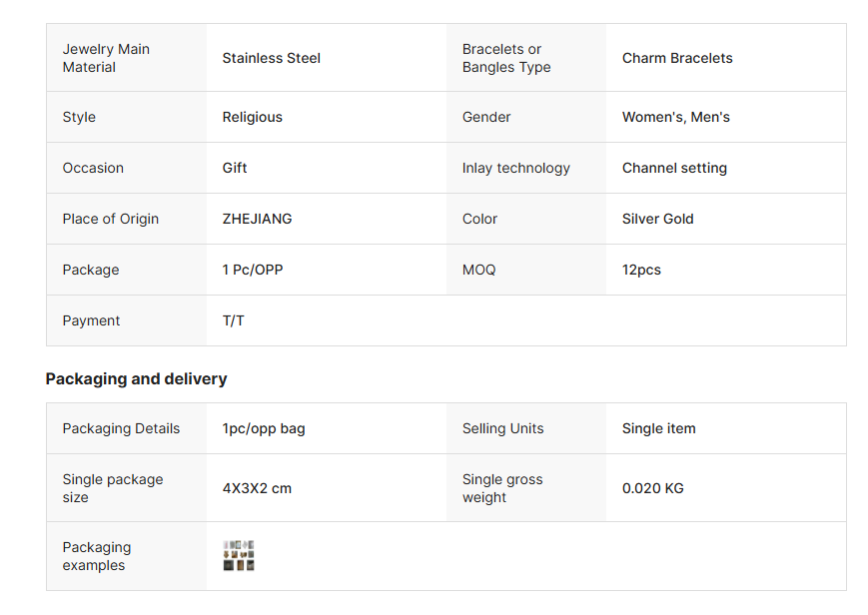Select the "Single item" selling units value
Image resolution: width=868 pixels, height=615 pixels.
(x=658, y=428)
